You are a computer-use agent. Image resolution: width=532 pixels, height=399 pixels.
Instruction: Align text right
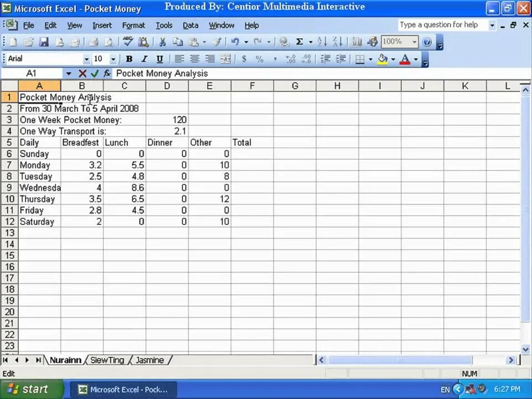[x=210, y=59]
